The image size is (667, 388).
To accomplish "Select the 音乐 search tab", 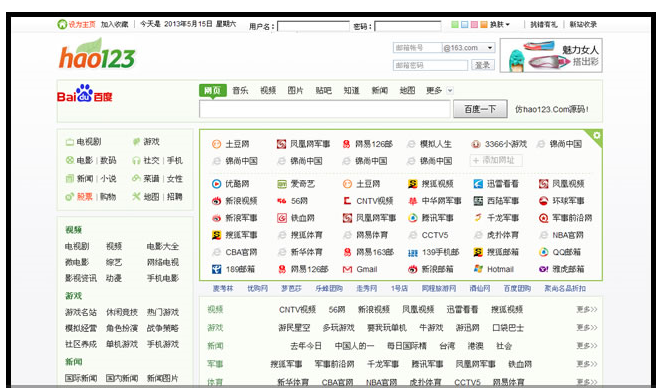I will point(240,90).
